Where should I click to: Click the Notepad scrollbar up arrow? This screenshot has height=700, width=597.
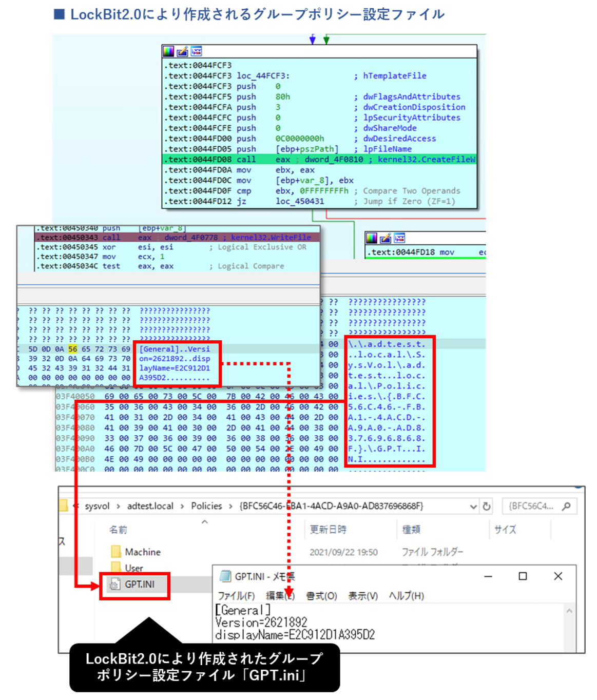tap(569, 611)
